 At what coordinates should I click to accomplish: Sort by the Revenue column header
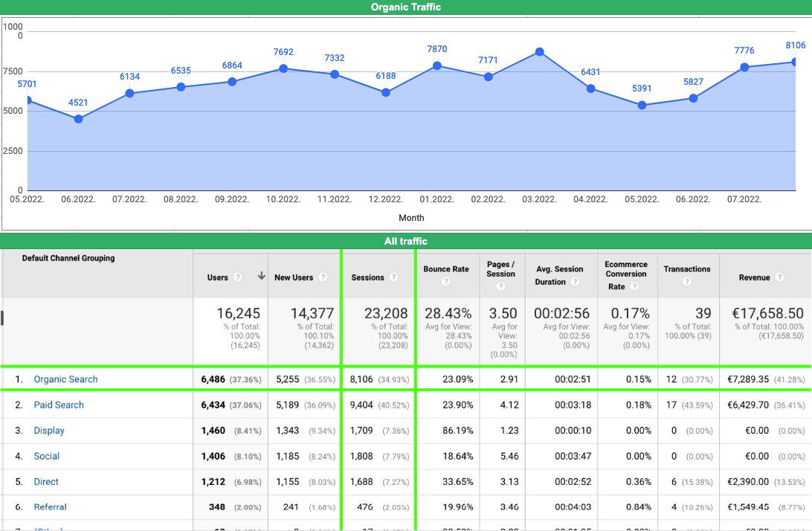click(x=754, y=277)
